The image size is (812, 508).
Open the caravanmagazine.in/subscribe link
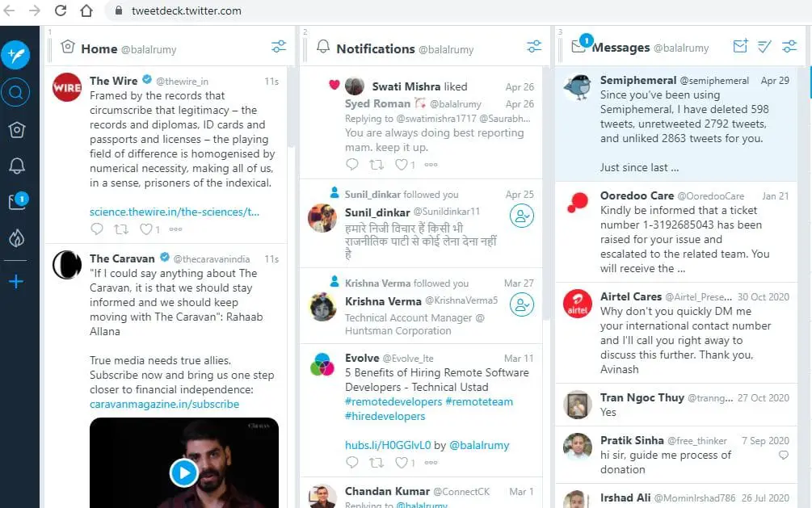[164, 404]
